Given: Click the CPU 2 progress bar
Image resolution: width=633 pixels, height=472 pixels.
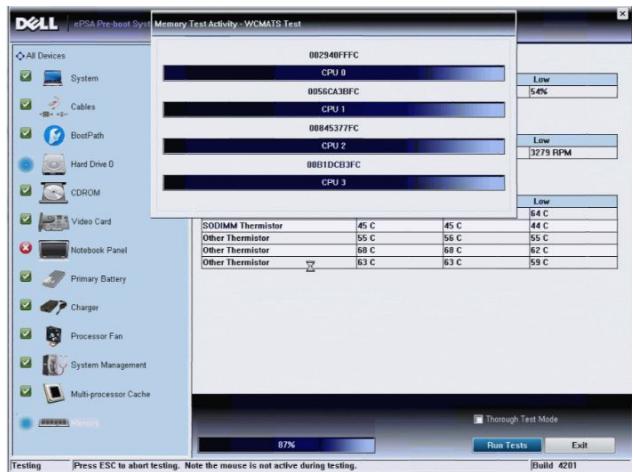Looking at the screenshot, I should (x=334, y=146).
